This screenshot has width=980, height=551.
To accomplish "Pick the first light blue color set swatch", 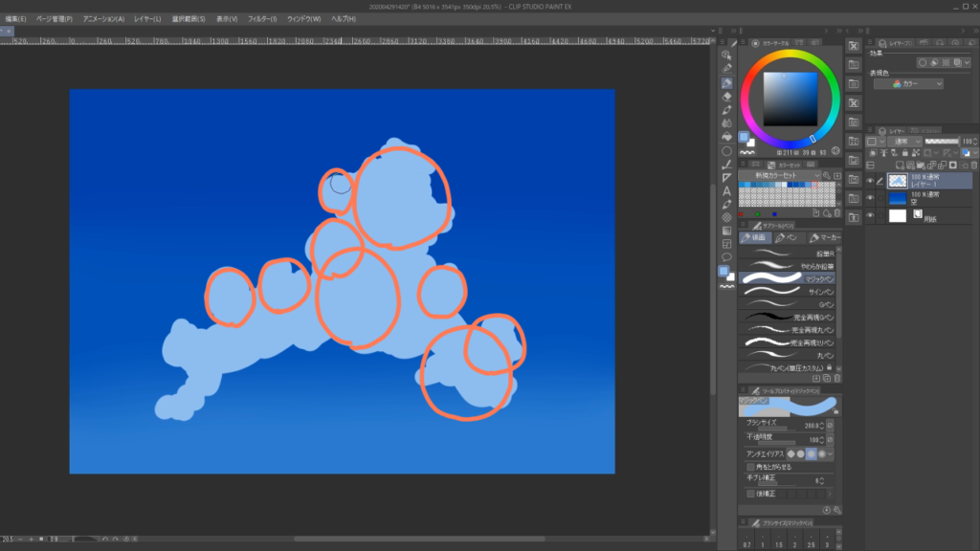I will click(x=743, y=185).
